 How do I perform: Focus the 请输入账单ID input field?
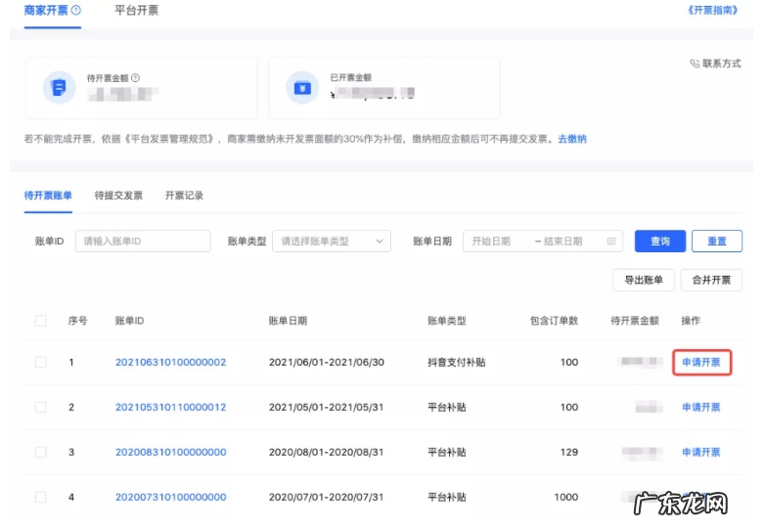(143, 241)
